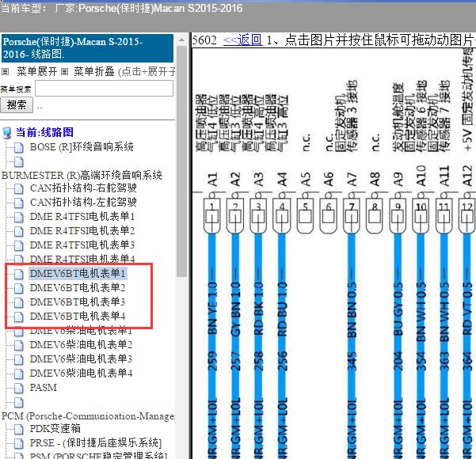Click wire label BU GY 0.5
This screenshot has height=459, width=476.
[x=398, y=309]
